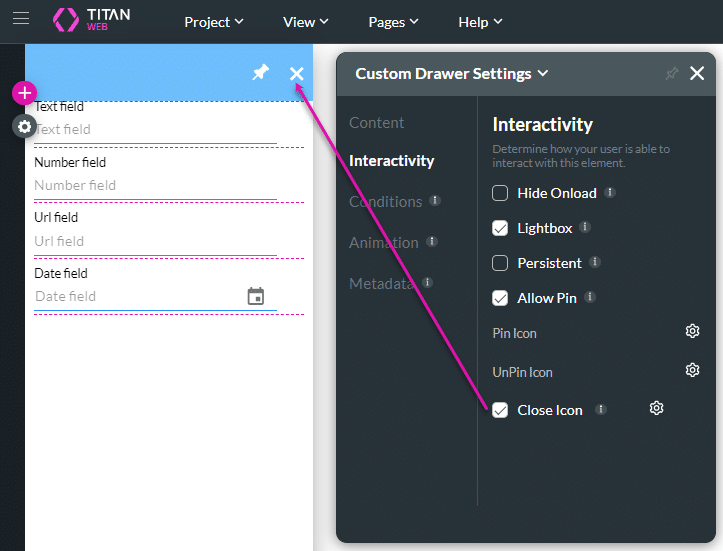Click the calendar icon in Date field

[x=256, y=296]
